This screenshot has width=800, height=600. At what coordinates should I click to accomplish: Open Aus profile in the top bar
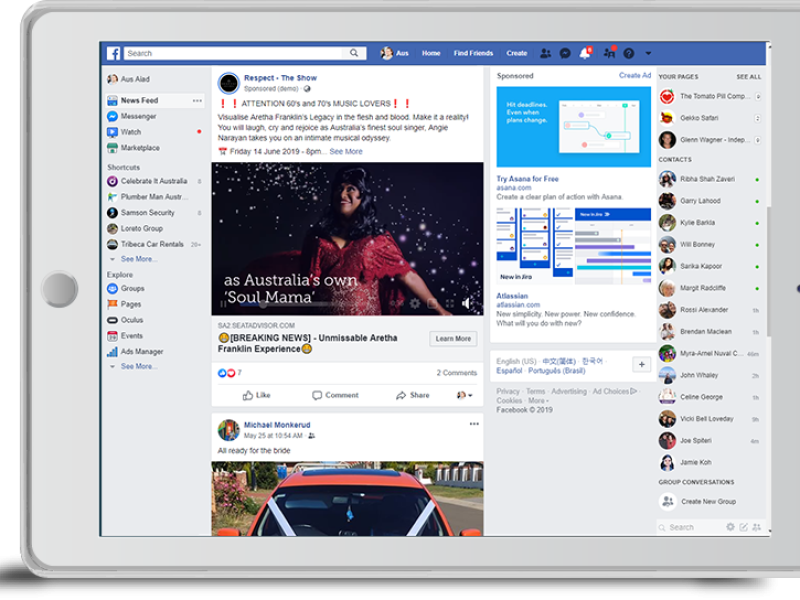395,53
